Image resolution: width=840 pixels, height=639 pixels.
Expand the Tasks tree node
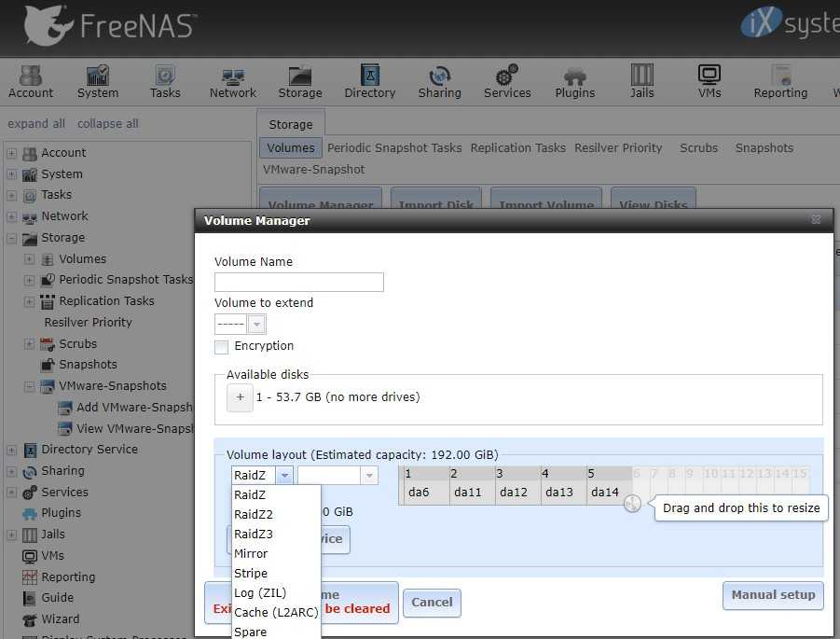click(x=11, y=195)
